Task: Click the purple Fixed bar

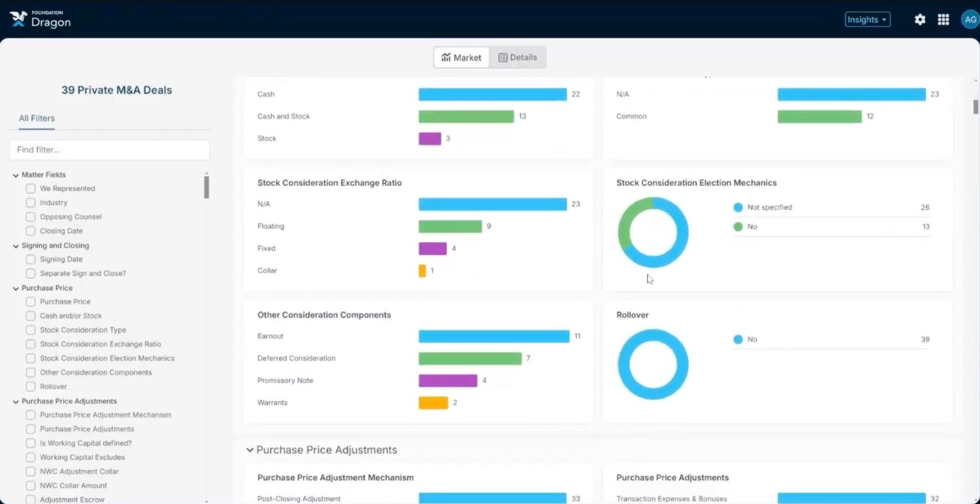Action: point(432,248)
